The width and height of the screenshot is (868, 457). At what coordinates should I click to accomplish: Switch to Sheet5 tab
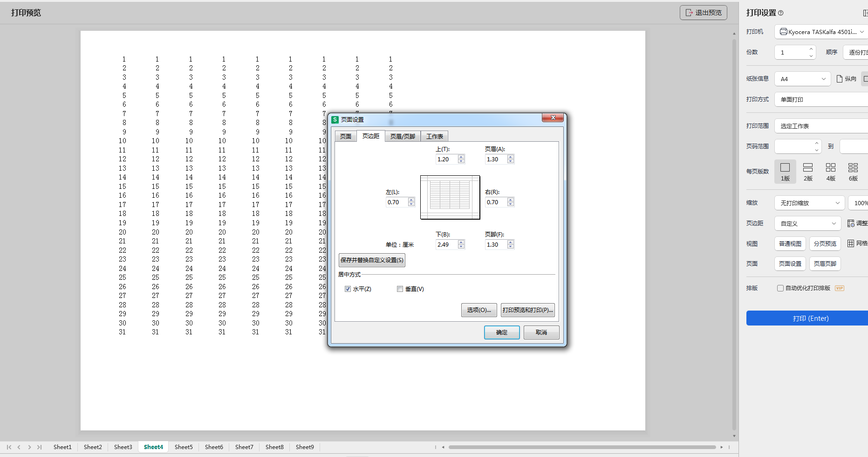coord(184,447)
